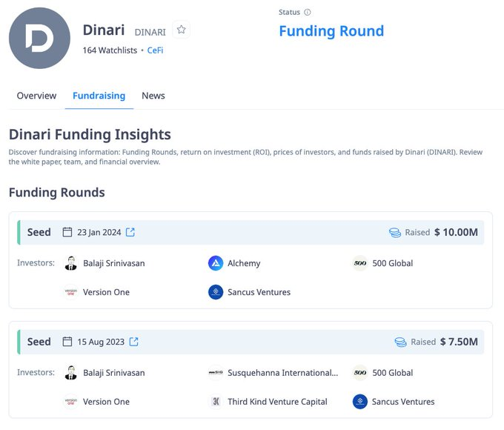Click the 'Dinari' project name title
Screen dimensions: 504x430
pos(104,30)
